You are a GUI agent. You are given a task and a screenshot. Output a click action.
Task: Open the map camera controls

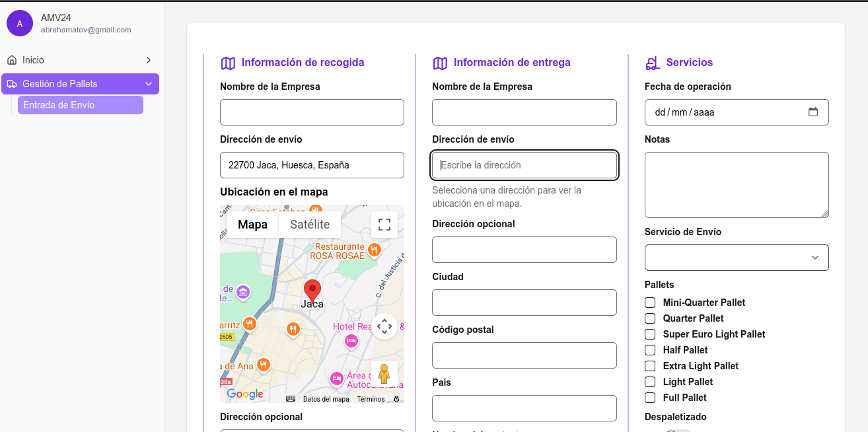click(x=384, y=326)
